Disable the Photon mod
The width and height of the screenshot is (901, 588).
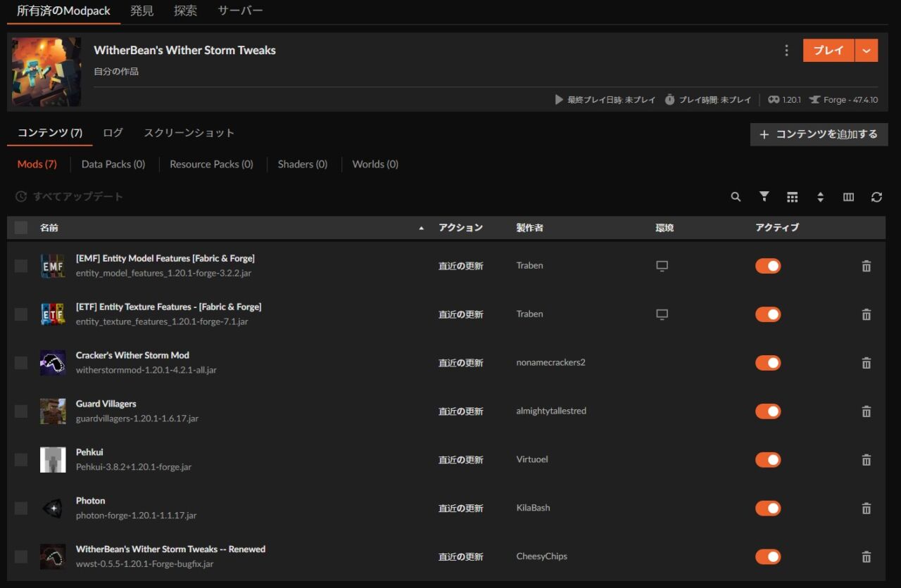coord(768,509)
